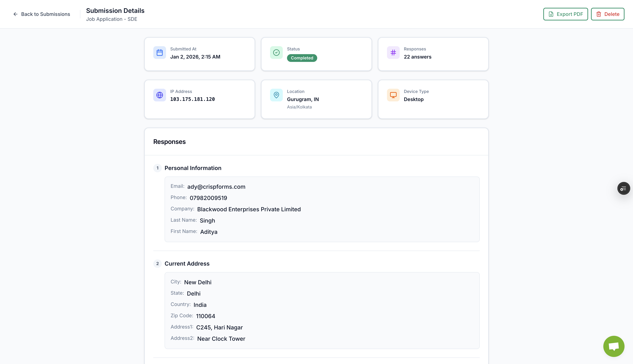Click the email ady@crispforms.com
Viewport: 633px width, 364px height.
click(216, 187)
